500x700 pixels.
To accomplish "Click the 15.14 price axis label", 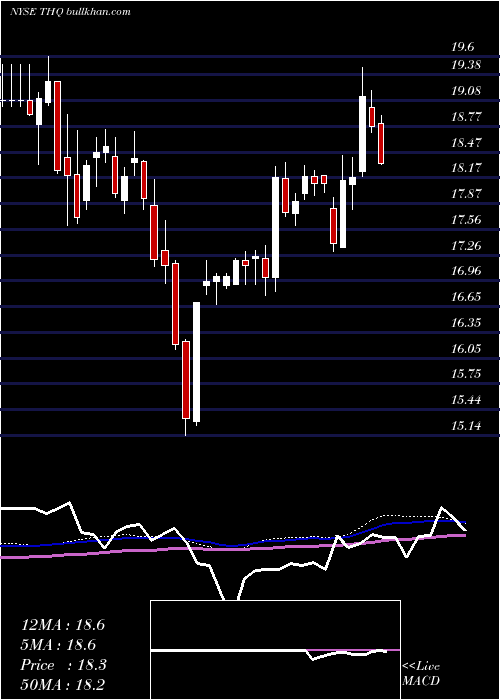I will point(466,425).
